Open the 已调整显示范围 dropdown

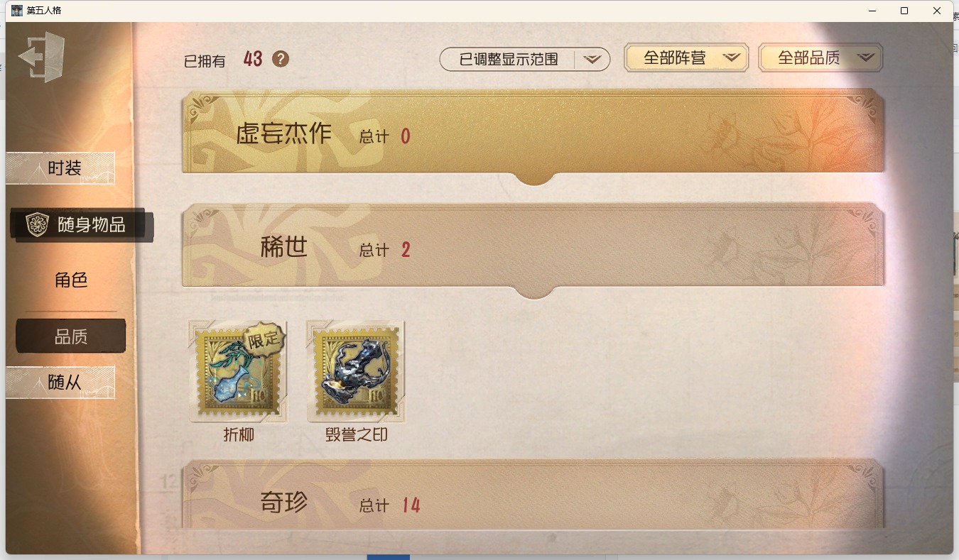point(525,60)
